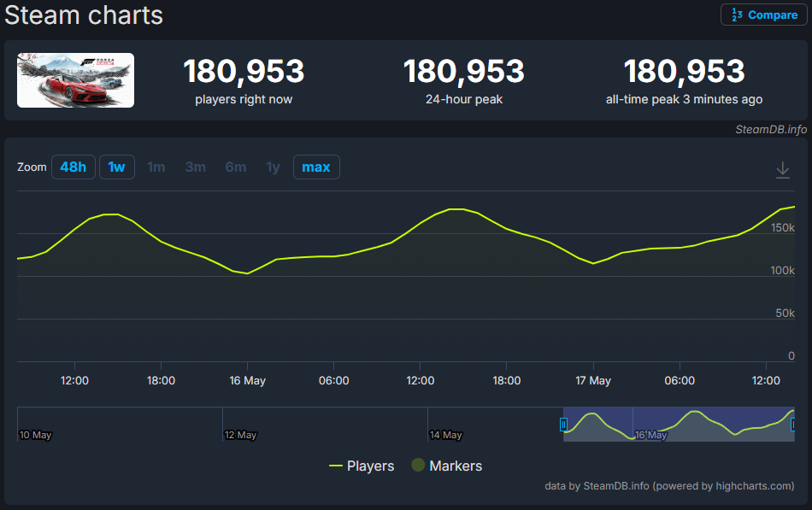Viewport: 812px width, 510px height.
Task: Select the 1w zoom range
Action: 116,167
